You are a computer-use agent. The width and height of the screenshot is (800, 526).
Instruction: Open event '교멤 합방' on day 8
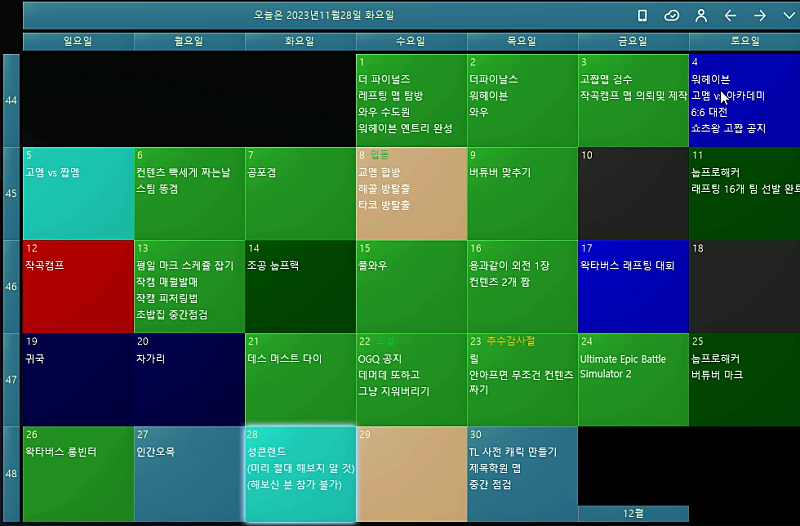pos(379,173)
